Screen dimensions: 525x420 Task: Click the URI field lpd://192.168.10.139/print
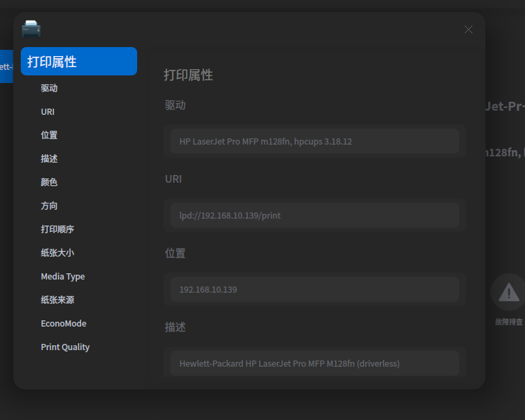click(x=314, y=215)
